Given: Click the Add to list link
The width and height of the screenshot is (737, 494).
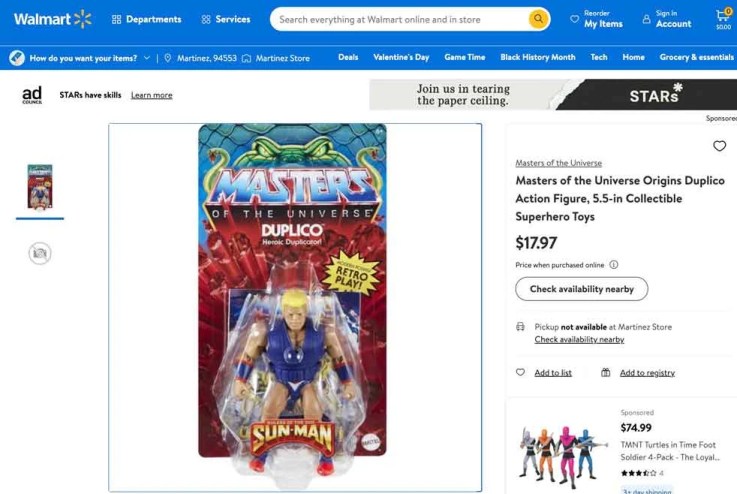Looking at the screenshot, I should (x=553, y=373).
